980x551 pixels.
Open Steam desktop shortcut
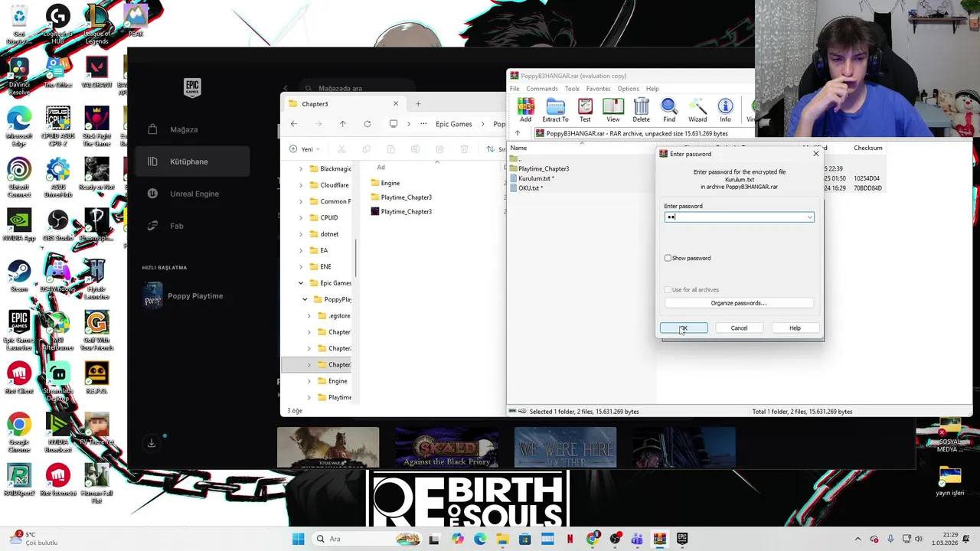[x=19, y=275]
